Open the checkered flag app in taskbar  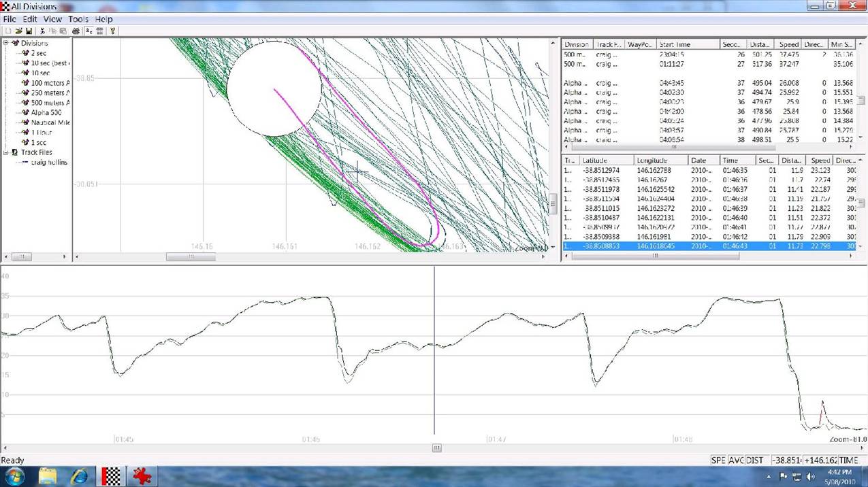[111, 475]
